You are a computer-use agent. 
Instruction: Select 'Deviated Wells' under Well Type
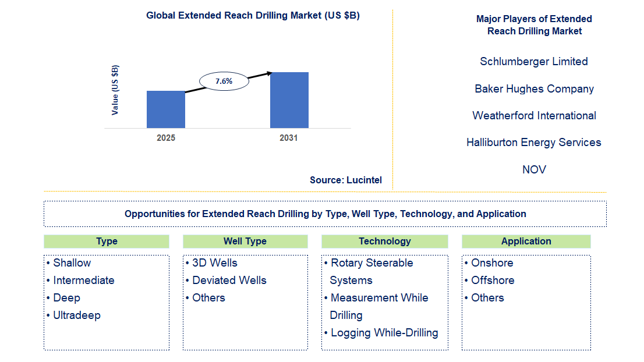click(x=229, y=281)
